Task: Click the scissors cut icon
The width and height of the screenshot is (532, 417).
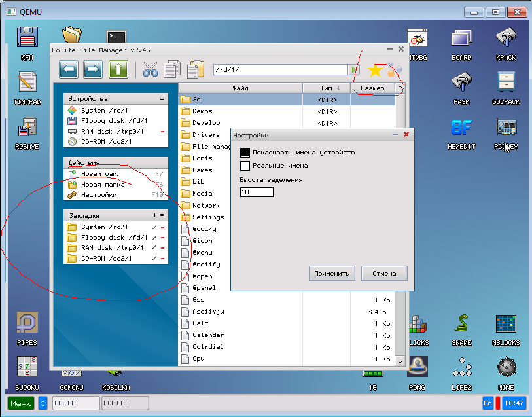Action: pyautogui.click(x=151, y=69)
